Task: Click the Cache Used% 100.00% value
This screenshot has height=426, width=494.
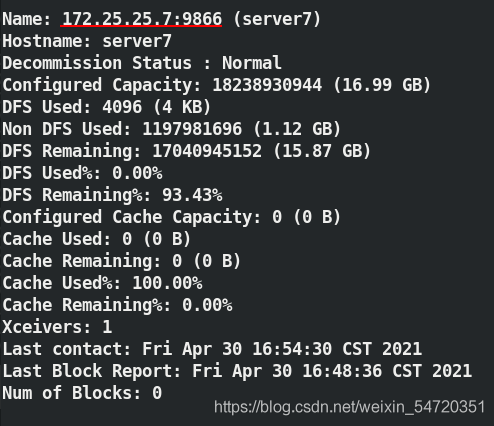Action: [167, 283]
